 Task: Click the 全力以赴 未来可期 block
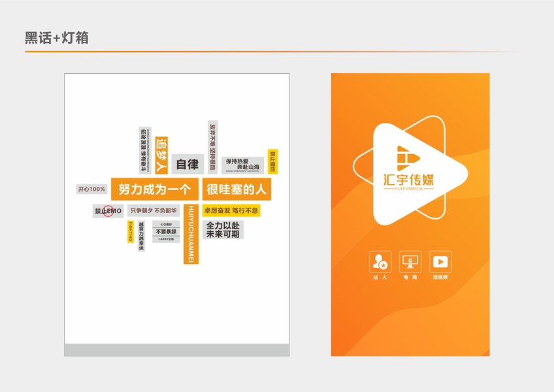click(223, 230)
